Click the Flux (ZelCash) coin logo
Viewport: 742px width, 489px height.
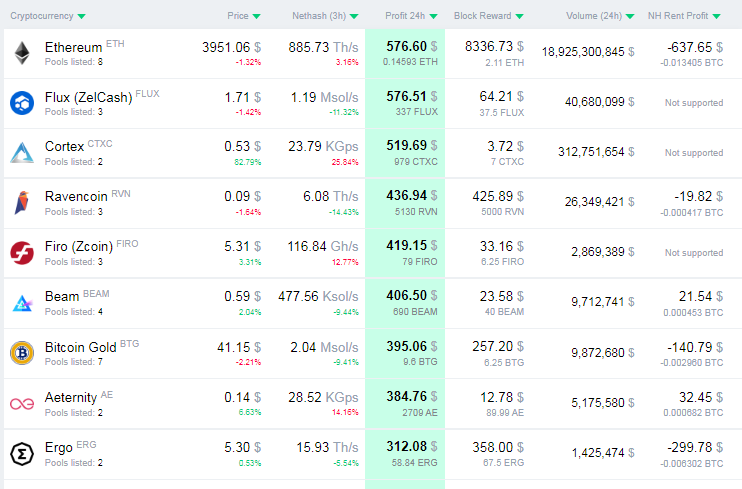pyautogui.click(x=22, y=103)
